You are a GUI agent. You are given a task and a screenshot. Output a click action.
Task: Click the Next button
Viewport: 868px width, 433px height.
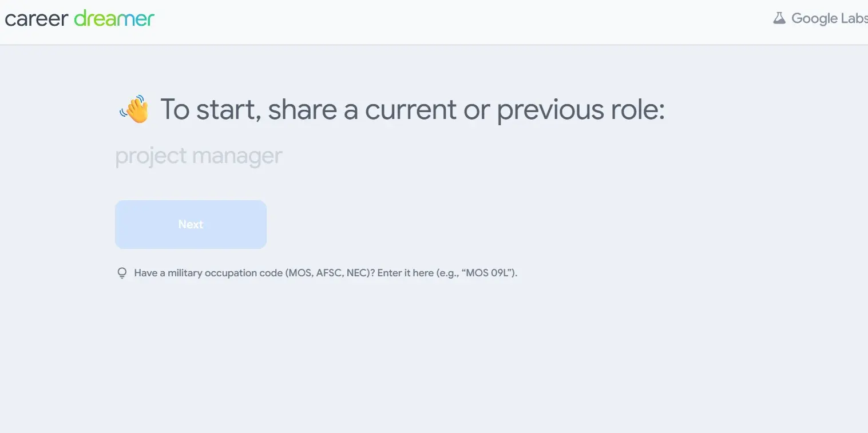point(191,224)
